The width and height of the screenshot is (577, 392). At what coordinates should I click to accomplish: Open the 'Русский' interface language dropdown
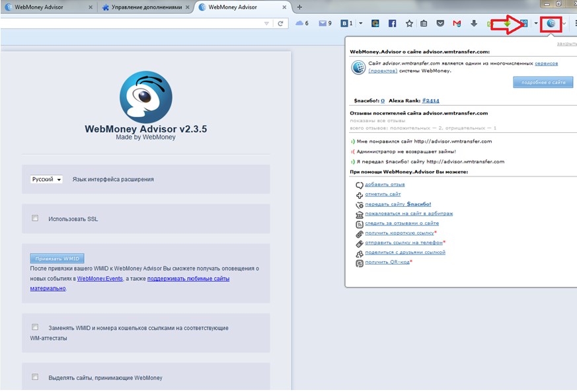pyautogui.click(x=46, y=179)
